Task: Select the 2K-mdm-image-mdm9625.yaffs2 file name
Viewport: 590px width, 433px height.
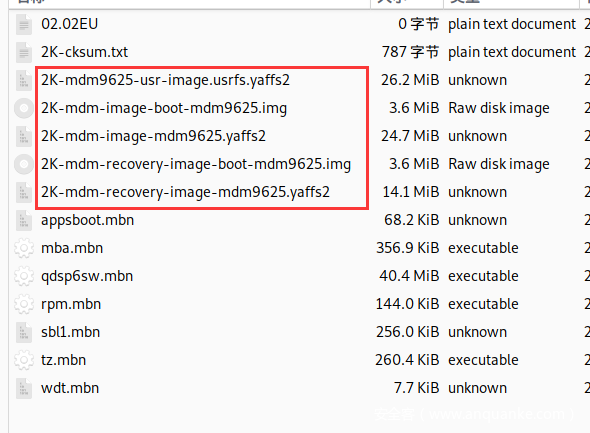Action: click(154, 136)
